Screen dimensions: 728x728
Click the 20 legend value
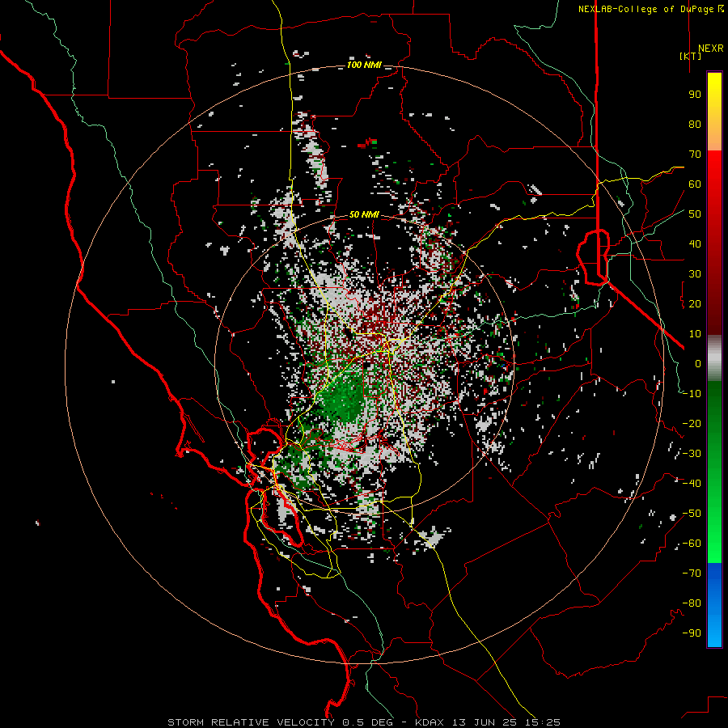click(695, 304)
